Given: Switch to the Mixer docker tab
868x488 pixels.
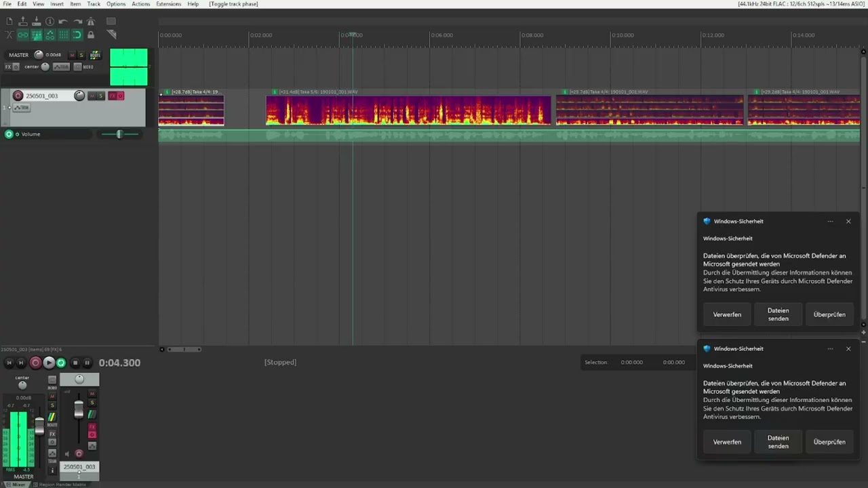Looking at the screenshot, I should click(x=18, y=485).
